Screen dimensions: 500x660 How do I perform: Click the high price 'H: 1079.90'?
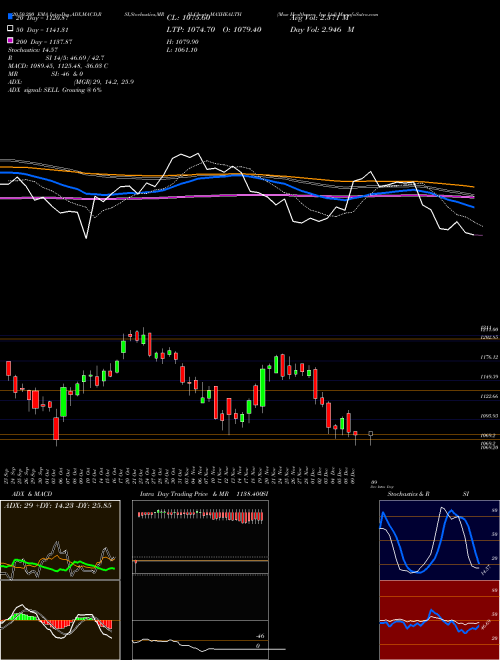point(183,42)
